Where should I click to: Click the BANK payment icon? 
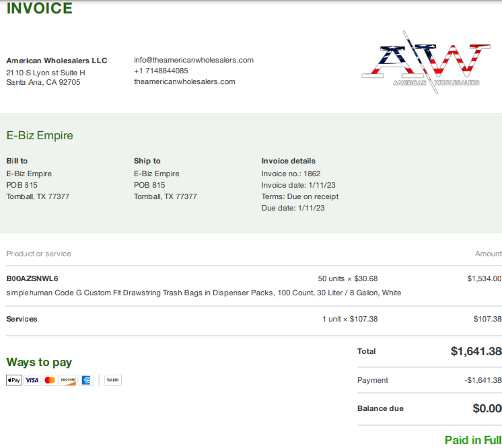(113, 380)
